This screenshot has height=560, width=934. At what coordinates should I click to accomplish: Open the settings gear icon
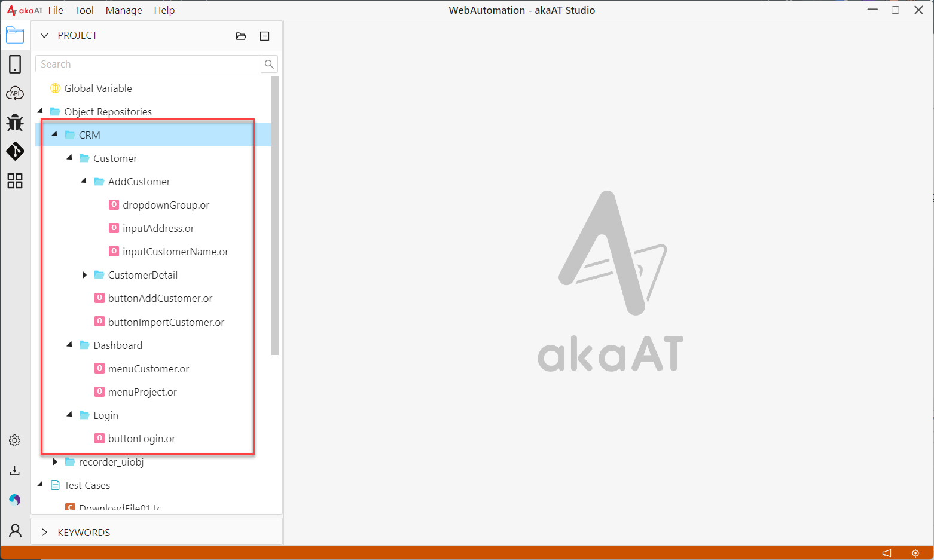pos(15,440)
